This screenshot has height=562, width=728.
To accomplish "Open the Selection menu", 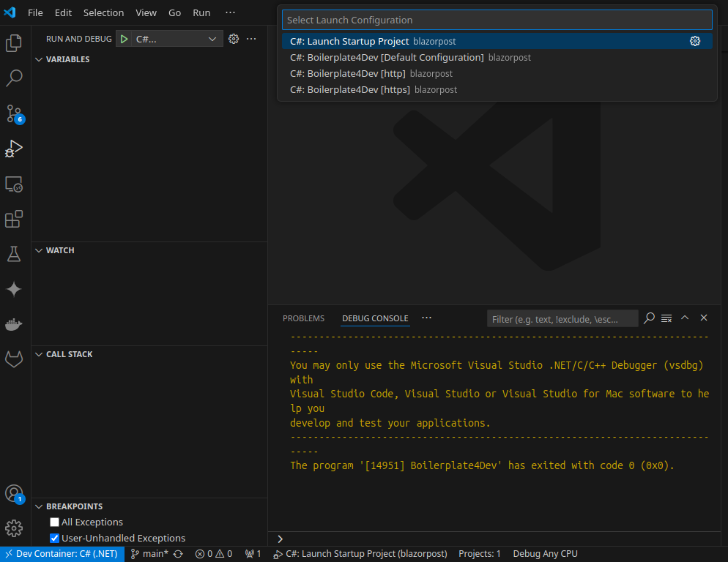I will tap(103, 12).
